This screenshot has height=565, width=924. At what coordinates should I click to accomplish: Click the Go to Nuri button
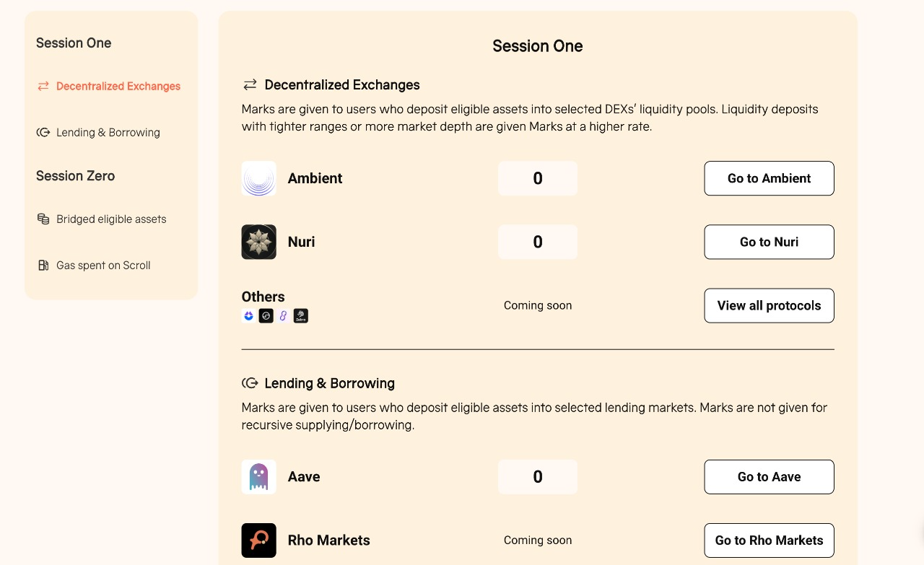(x=769, y=242)
